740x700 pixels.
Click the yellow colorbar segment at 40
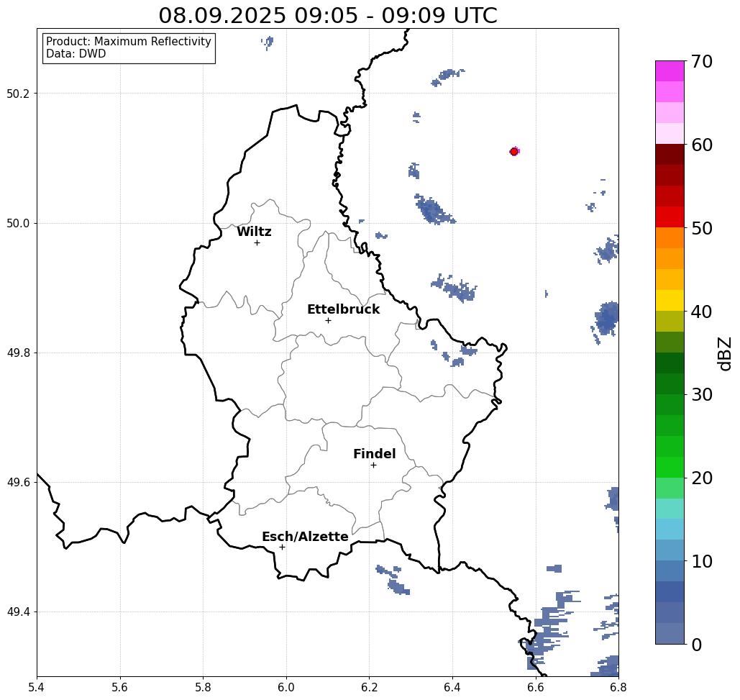(x=670, y=300)
